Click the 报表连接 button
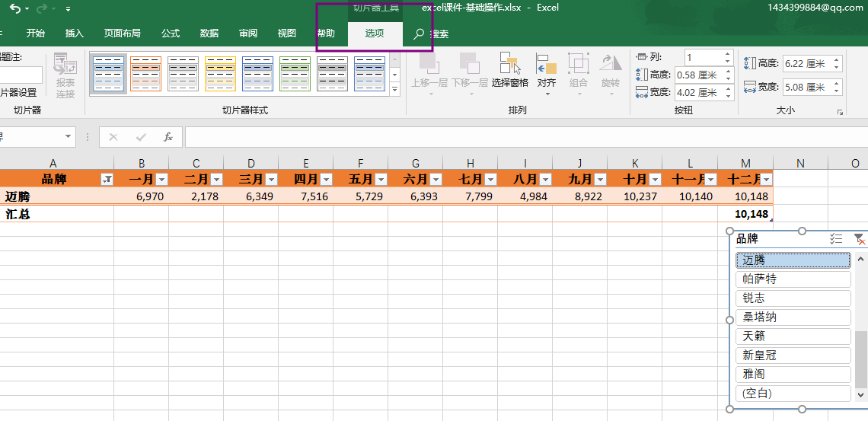868x421 pixels. click(65, 76)
